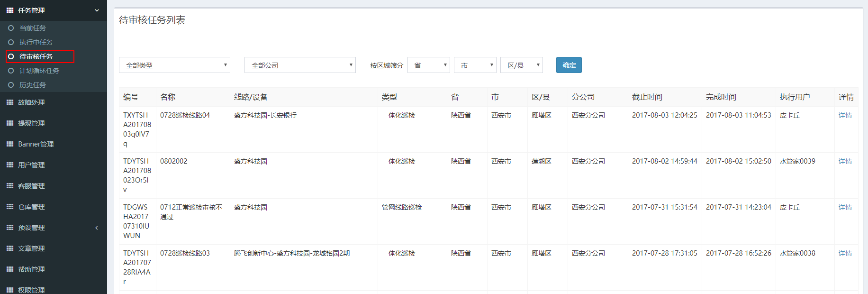Open the 省 province dropdown

(429, 65)
